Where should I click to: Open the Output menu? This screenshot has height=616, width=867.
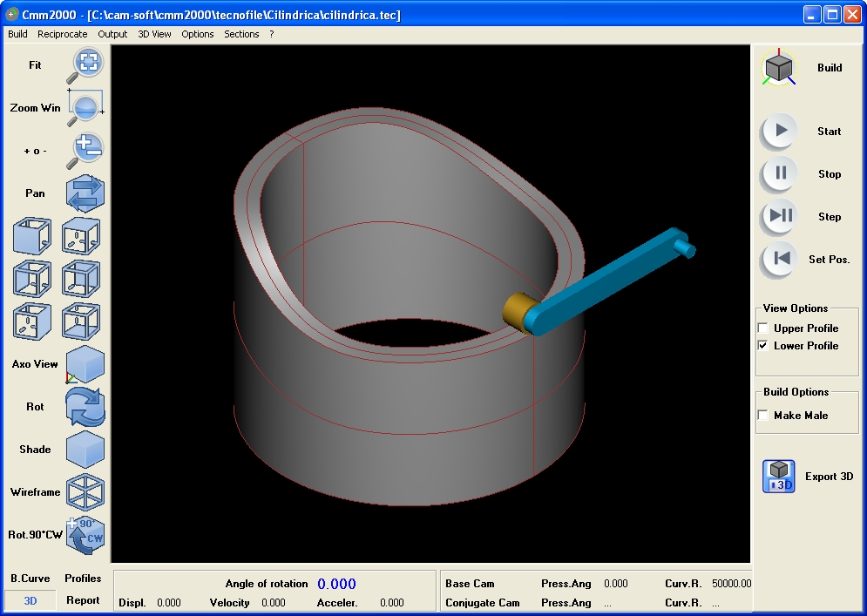tap(112, 34)
